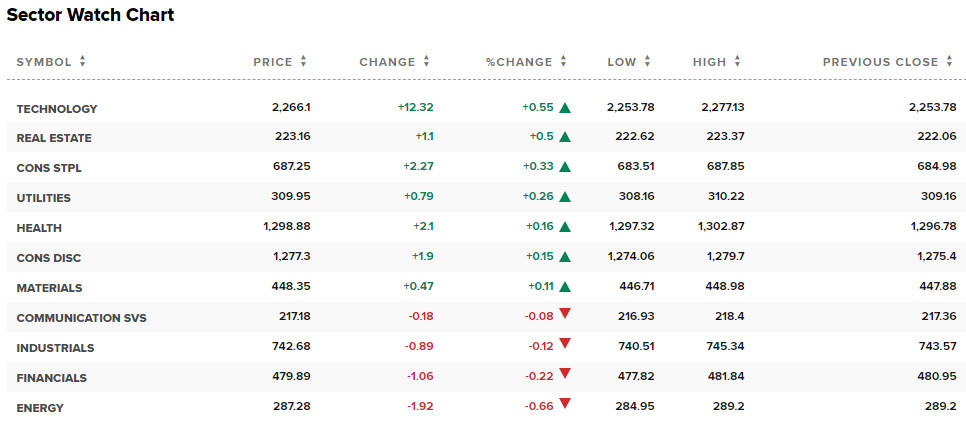Select COMMUNICATION SVS price 217.18

293,316
